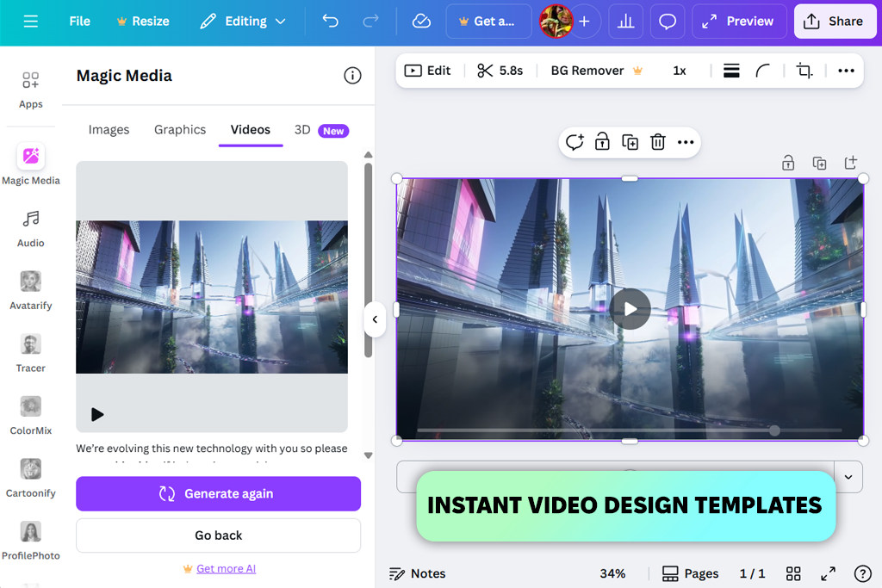Open the Notes panel

[418, 573]
